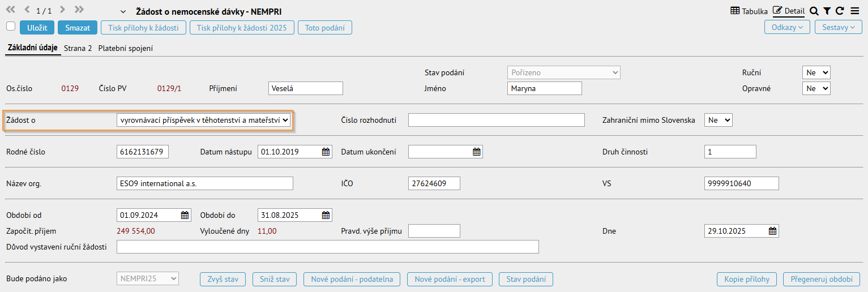This screenshot has height=292, width=868.
Task: Click the search magnifier icon
Action: [x=814, y=11]
